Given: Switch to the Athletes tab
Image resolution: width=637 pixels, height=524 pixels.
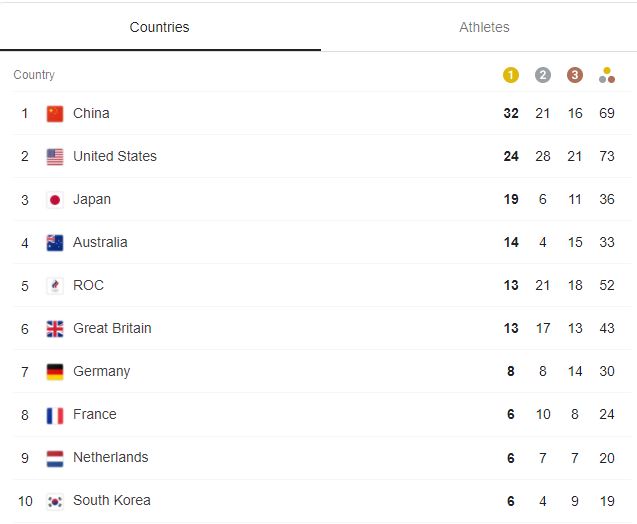Looking at the screenshot, I should pos(484,27).
